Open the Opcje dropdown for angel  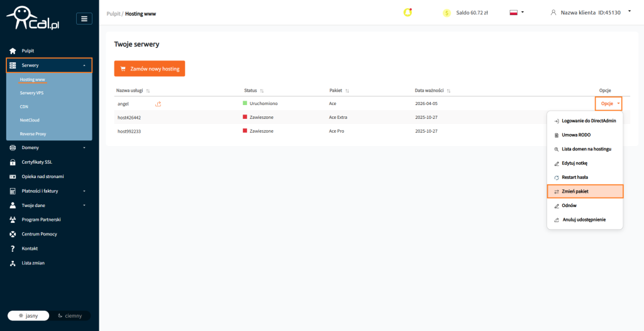(x=608, y=103)
